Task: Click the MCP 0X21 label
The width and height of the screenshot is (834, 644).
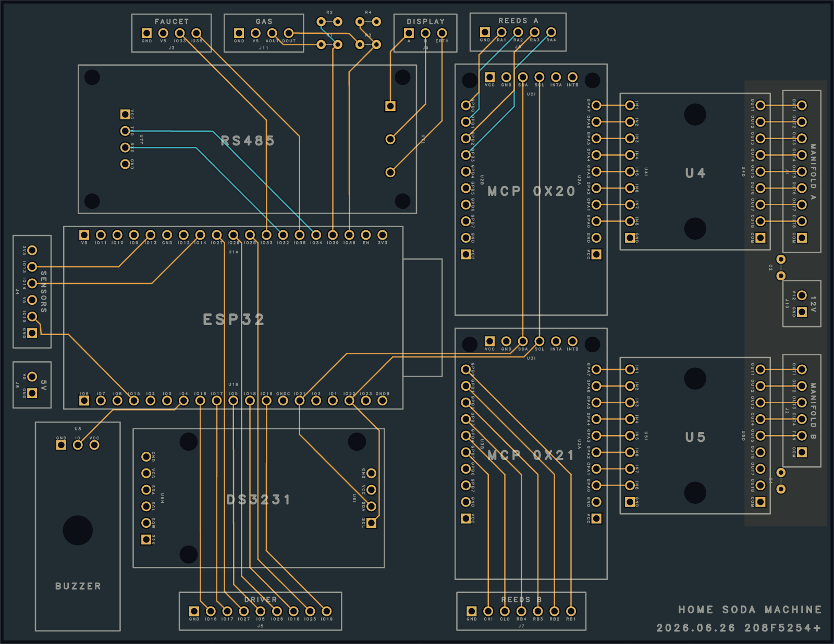Action: [x=531, y=455]
